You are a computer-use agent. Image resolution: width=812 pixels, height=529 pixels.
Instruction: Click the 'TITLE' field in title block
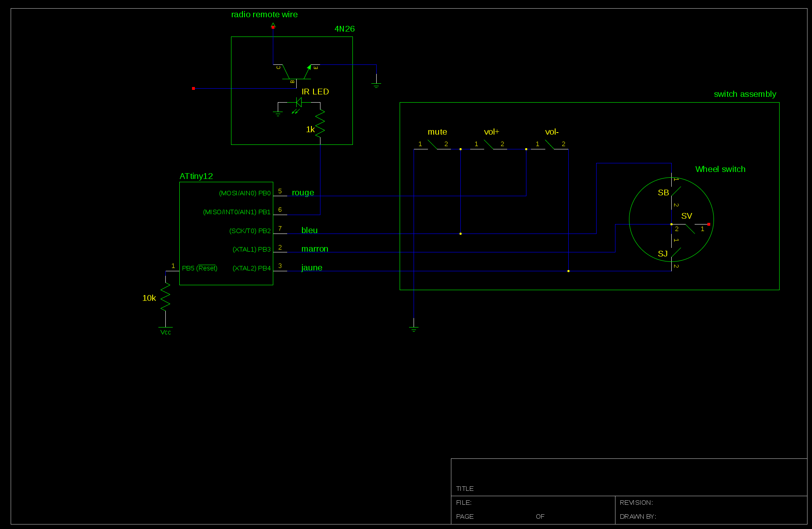coord(464,488)
